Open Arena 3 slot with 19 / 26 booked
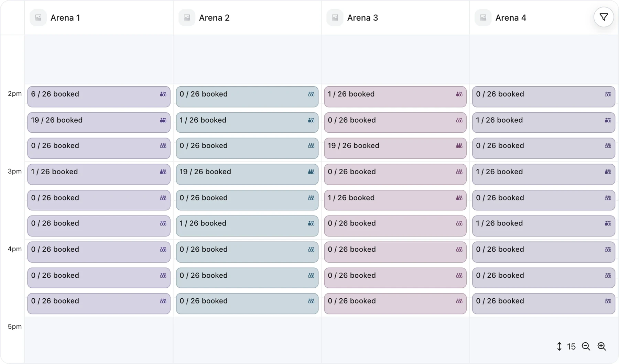Image resolution: width=619 pixels, height=364 pixels. tap(395, 148)
